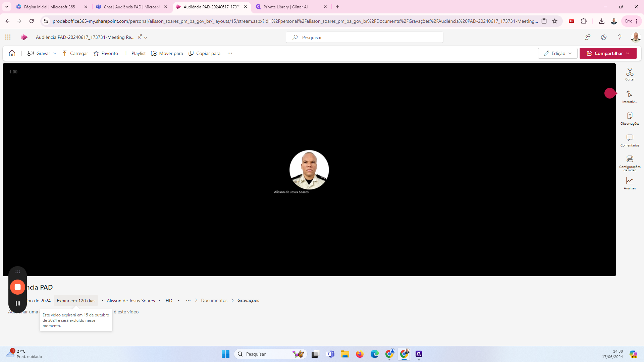Add video to Playlist
The width and height of the screenshot is (644, 362).
click(x=135, y=53)
